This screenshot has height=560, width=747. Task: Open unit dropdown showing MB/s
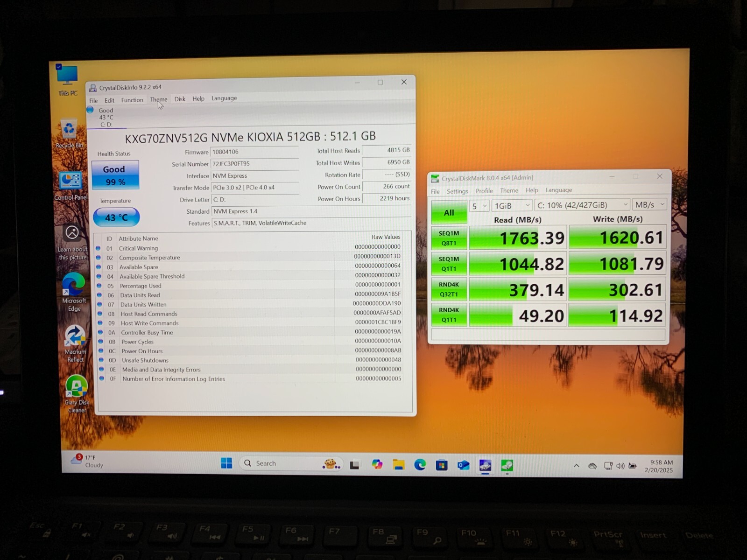[x=649, y=204]
